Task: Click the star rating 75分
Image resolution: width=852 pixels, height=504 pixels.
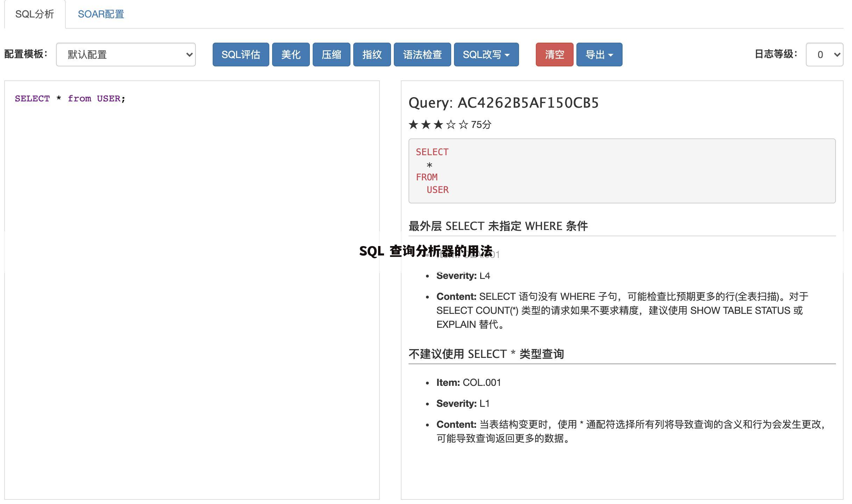Action: [x=450, y=124]
